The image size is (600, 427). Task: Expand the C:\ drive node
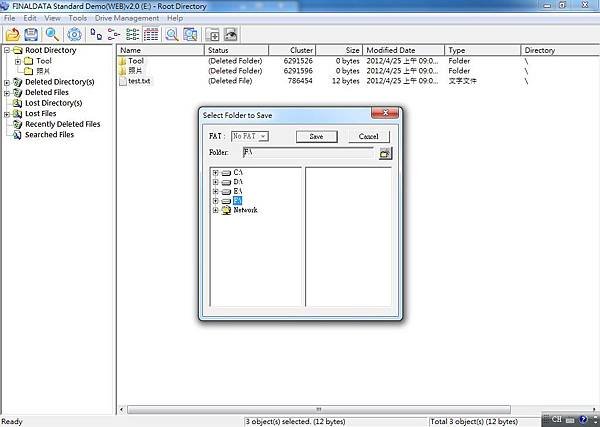coord(215,173)
